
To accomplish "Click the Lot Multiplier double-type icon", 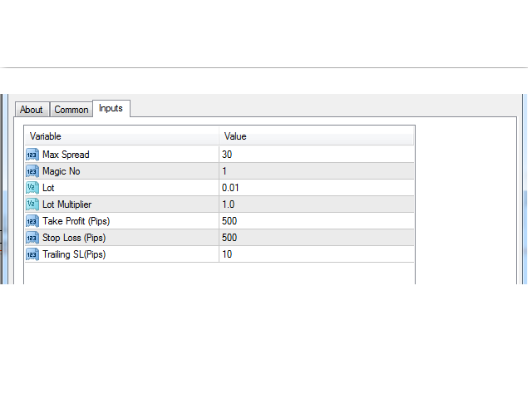I will coord(32,204).
